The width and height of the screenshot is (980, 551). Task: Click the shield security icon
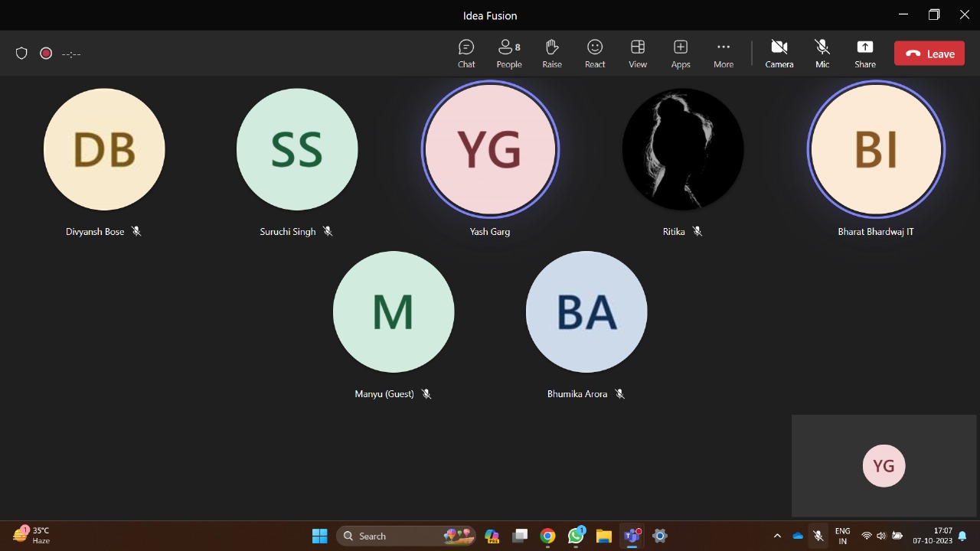click(21, 54)
